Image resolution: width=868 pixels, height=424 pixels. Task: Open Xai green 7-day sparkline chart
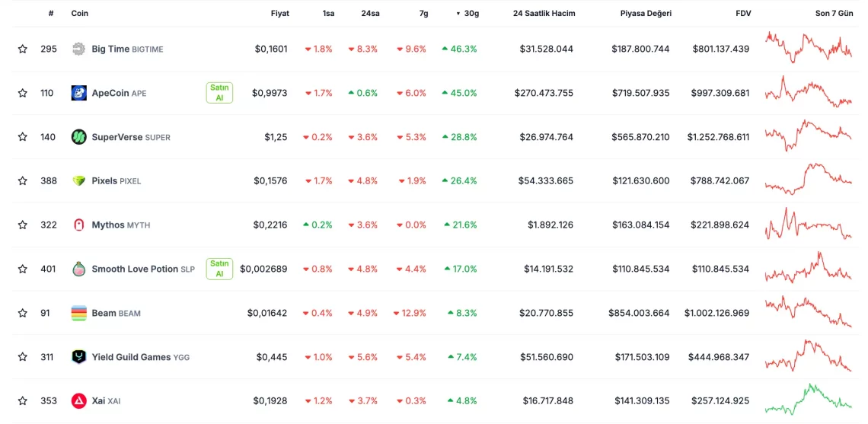pos(808,399)
